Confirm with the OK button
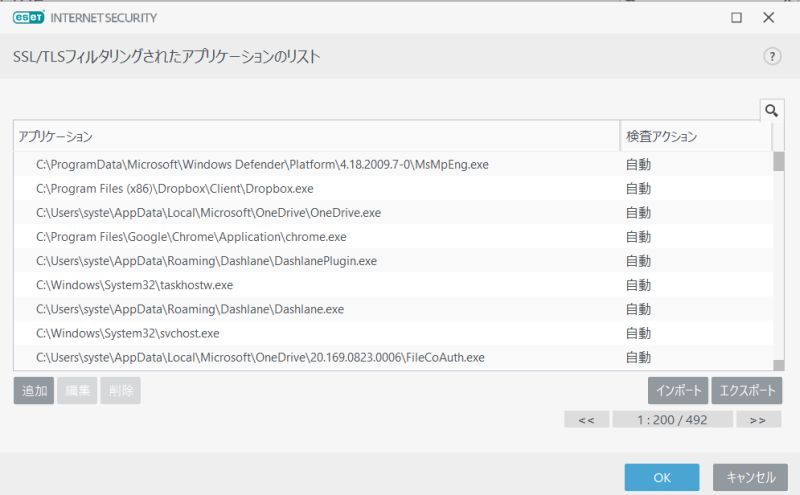 pyautogui.click(x=662, y=478)
